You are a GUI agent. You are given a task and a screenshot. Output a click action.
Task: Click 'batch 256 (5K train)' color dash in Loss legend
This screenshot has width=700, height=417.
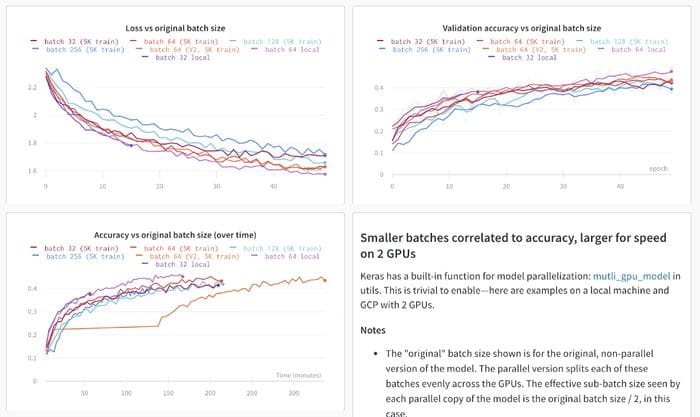pos(36,49)
